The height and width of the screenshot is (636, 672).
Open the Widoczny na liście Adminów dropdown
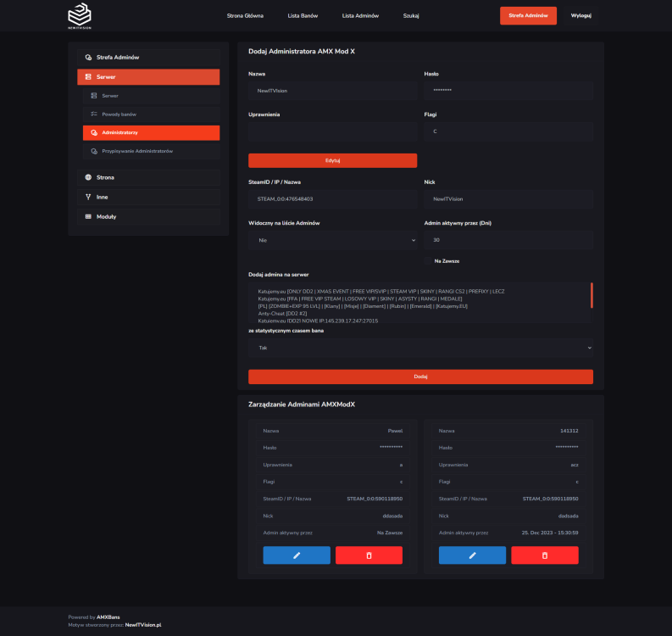tap(332, 240)
